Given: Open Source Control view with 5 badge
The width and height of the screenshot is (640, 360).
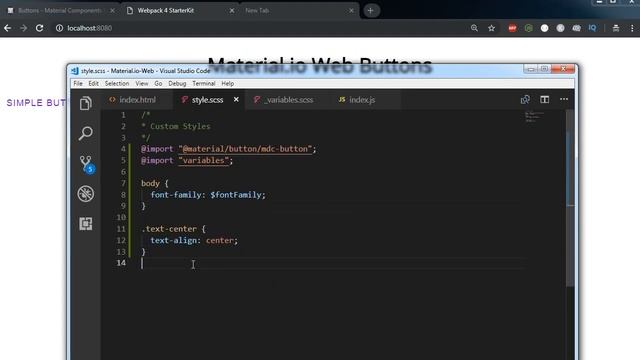Looking at the screenshot, I should coord(86,164).
